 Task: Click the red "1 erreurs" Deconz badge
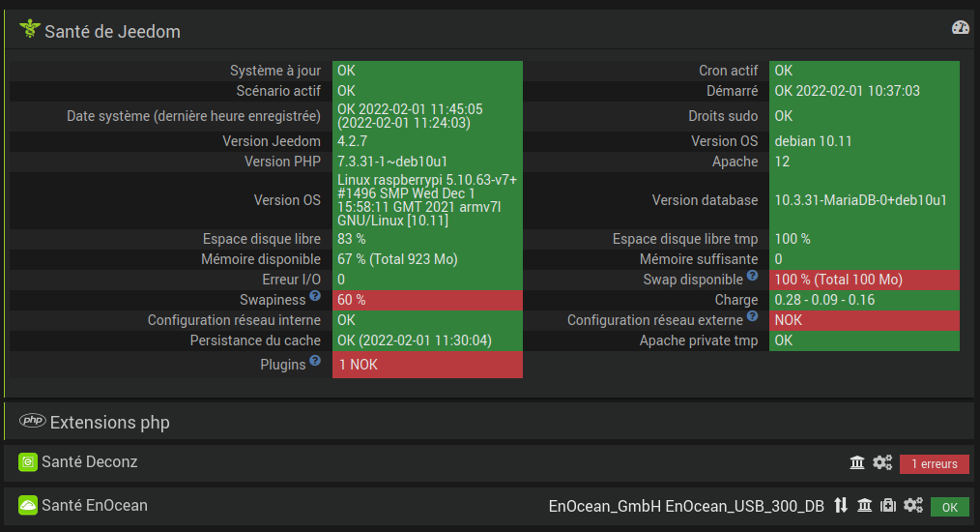coord(934,464)
